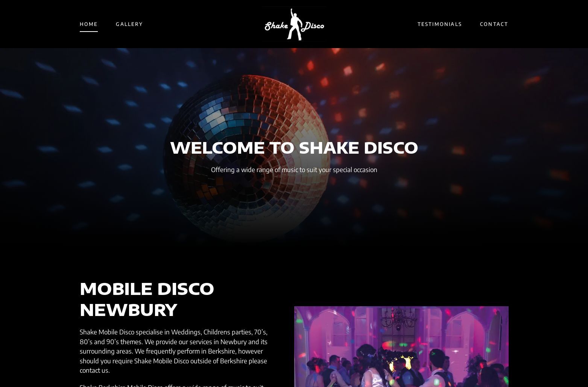
Task: Open the Home navigation link
Action: click(89, 24)
